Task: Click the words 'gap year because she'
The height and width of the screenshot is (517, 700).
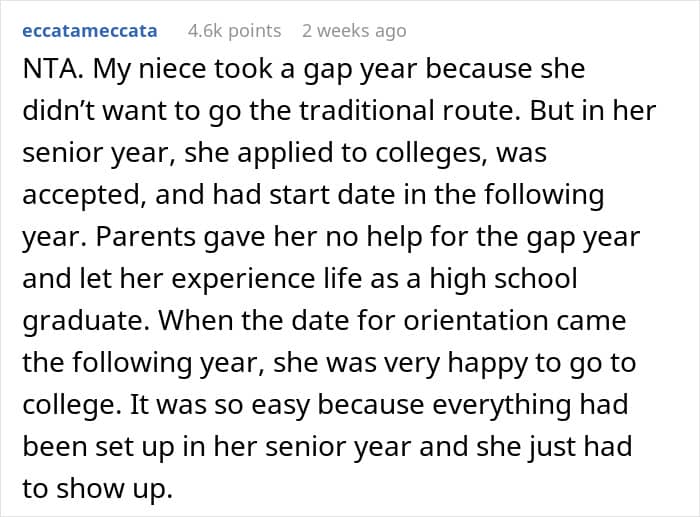Action: [444, 70]
